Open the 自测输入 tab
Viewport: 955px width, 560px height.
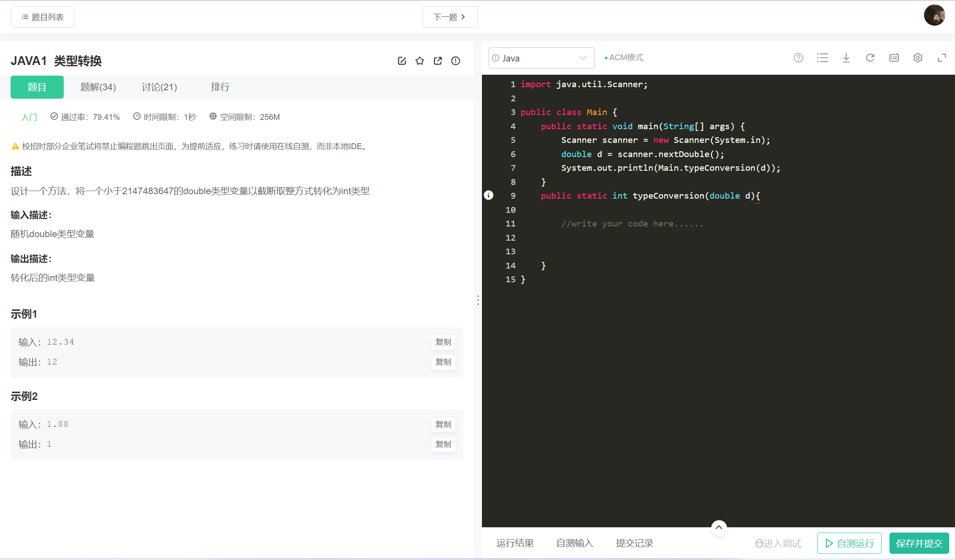click(575, 543)
